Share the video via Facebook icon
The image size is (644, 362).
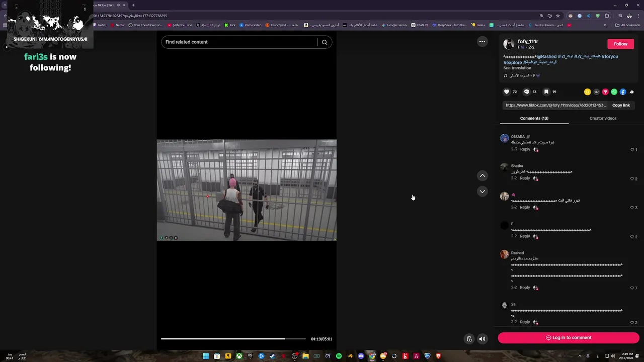[623, 92]
